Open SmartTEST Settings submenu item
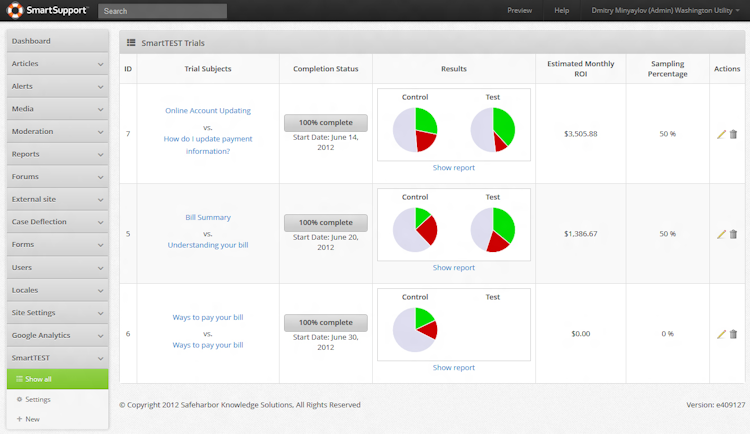 pyautogui.click(x=57, y=399)
